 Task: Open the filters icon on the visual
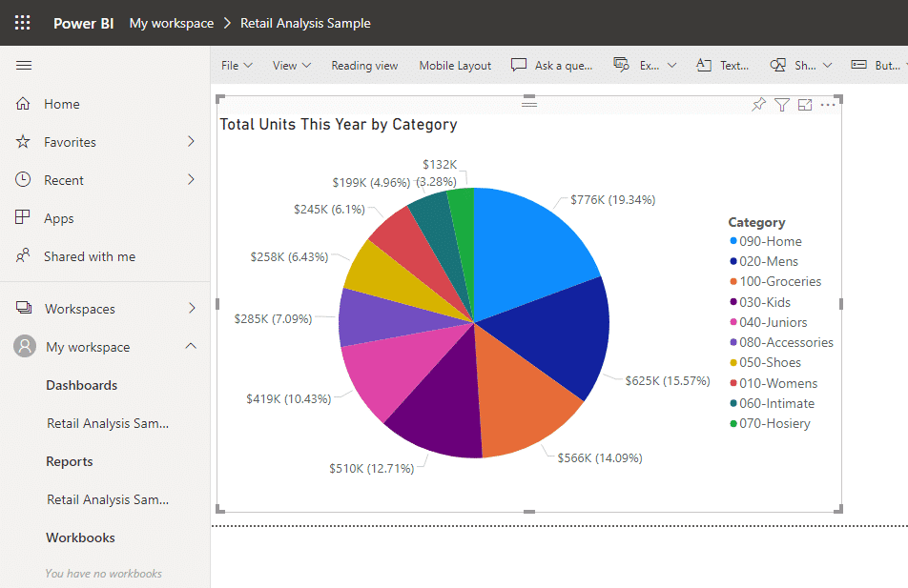pyautogui.click(x=782, y=105)
